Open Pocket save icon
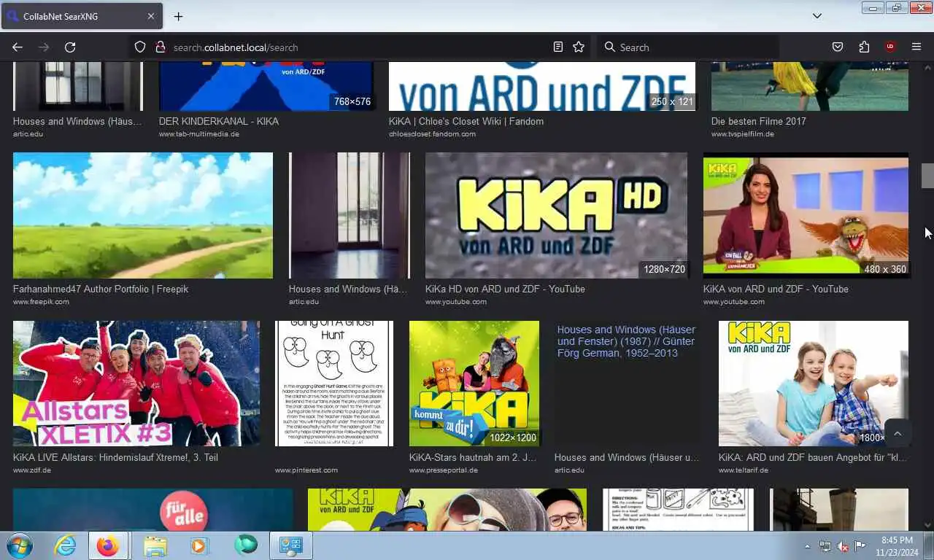934x560 pixels. pyautogui.click(x=838, y=47)
